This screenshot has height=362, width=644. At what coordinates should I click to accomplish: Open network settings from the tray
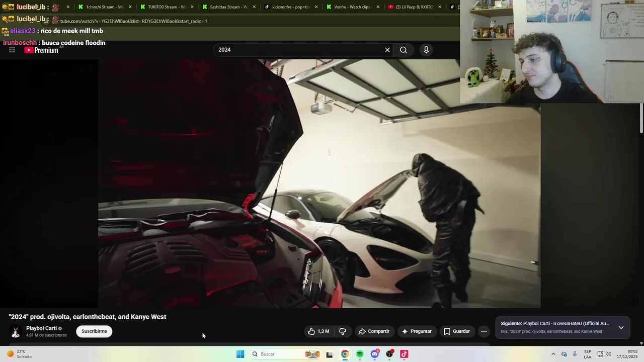coord(600,354)
